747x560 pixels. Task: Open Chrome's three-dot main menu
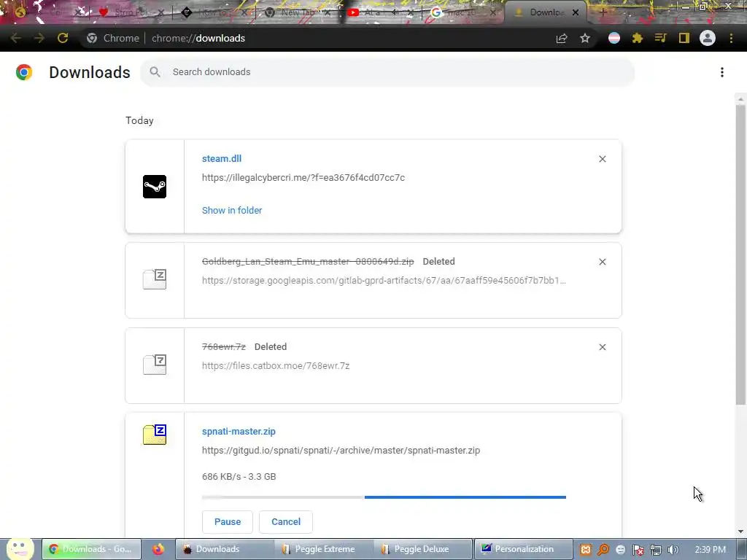coord(731,38)
